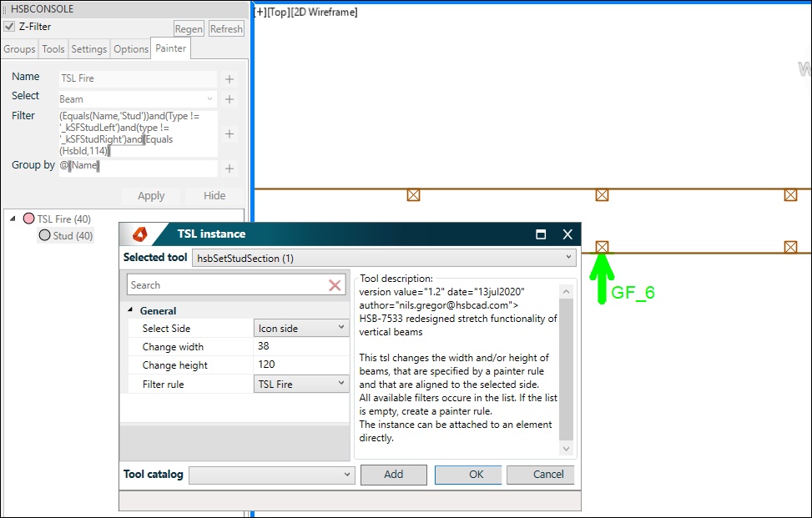Click the tool description scrollbar up arrow
Viewport: 812px width, 518px height.
pyautogui.click(x=566, y=291)
